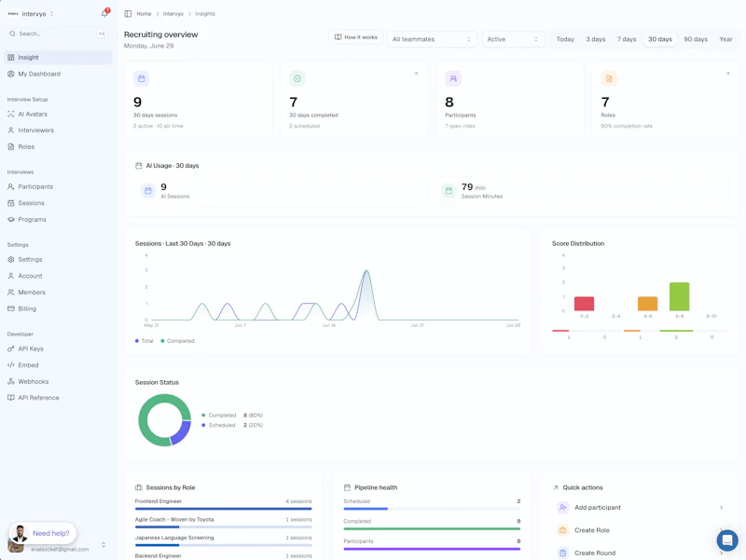The image size is (746, 560).
Task: Click Intervyo in the breadcrumb
Action: point(173,14)
